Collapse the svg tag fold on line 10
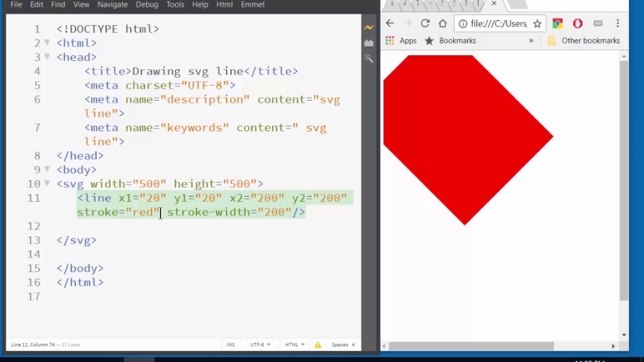The height and width of the screenshot is (362, 644). [47, 184]
